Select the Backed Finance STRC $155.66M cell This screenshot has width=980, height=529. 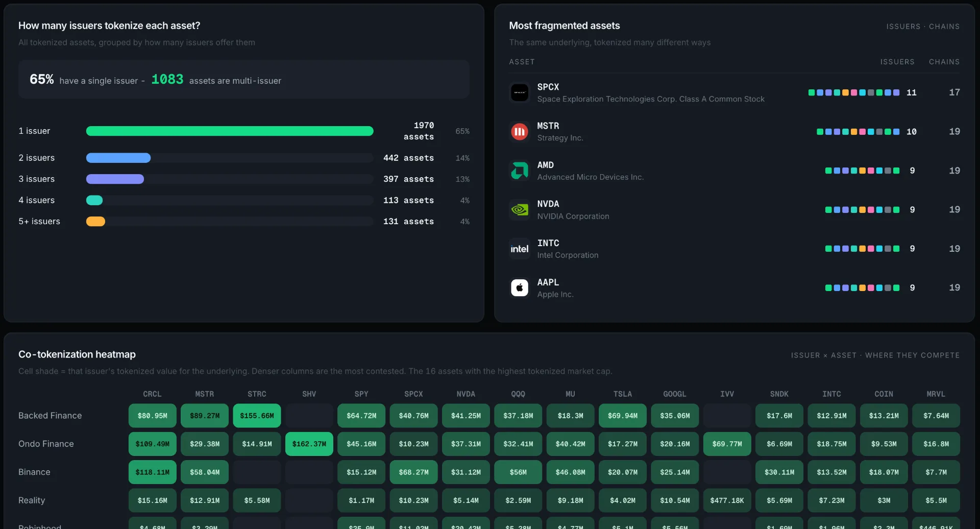(257, 416)
